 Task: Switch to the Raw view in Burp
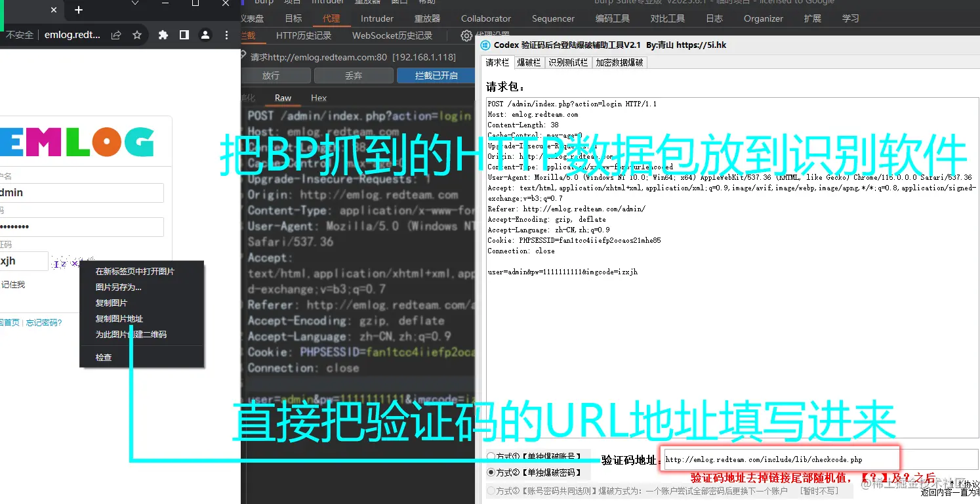(x=283, y=98)
